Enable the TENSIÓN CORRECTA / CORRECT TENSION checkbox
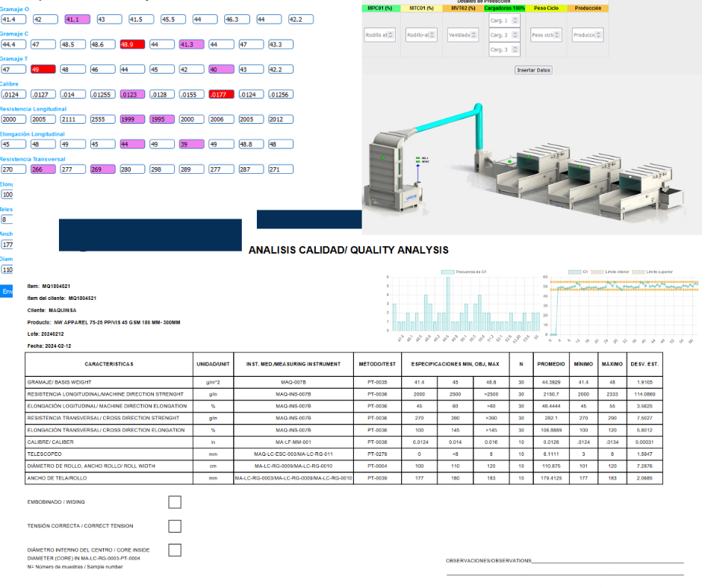This screenshot has height=588, width=702. 175,525
